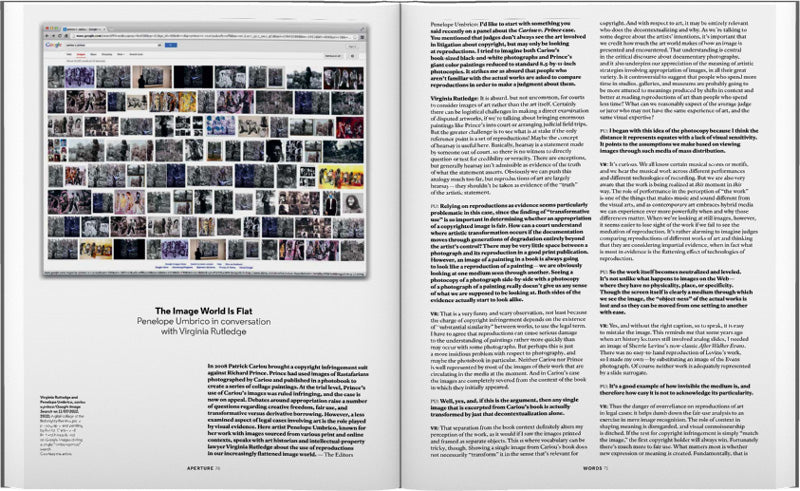Click the long-haired portrait thumbnail in sixth row
The width and height of the screenshot is (800, 491).
(x=352, y=203)
